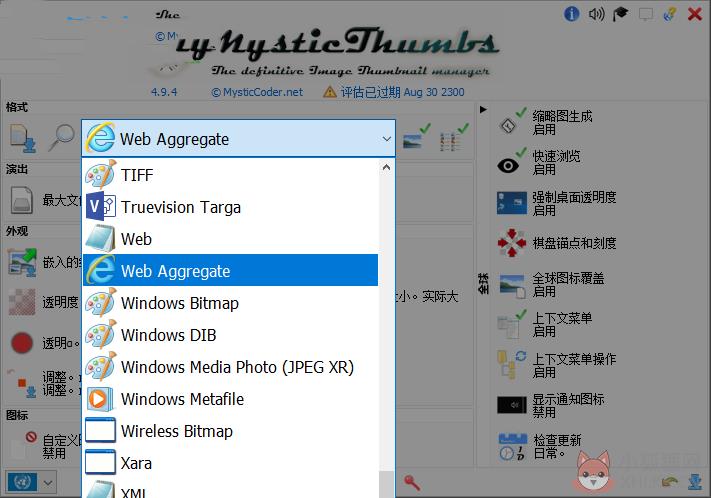Pick Xara from the format list
The image size is (711, 498).
[x=231, y=463]
